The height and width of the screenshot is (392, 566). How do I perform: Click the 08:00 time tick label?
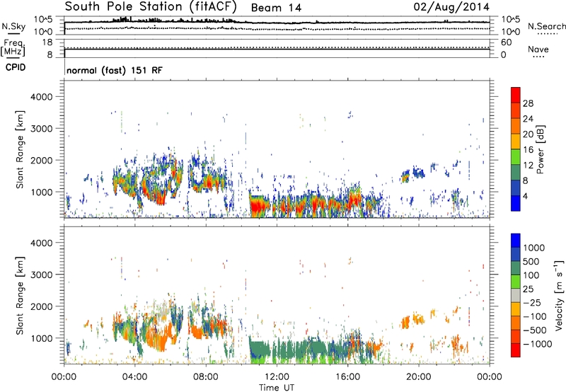[206, 377]
